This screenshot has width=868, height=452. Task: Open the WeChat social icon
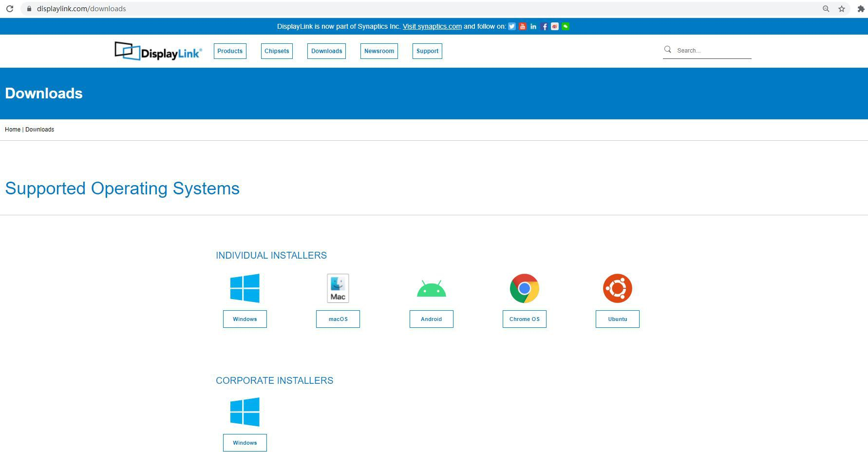pyautogui.click(x=566, y=26)
